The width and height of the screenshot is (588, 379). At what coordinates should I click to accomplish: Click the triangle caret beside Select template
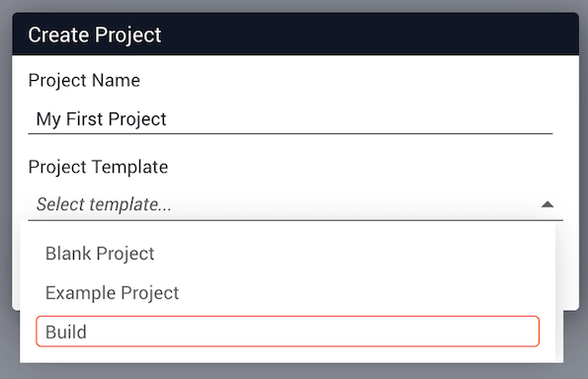pyautogui.click(x=547, y=204)
